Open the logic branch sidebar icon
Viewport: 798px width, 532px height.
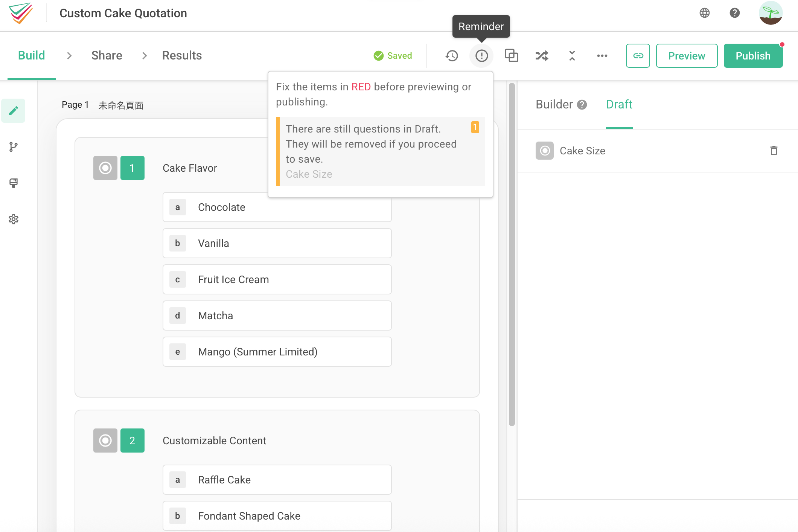(x=14, y=147)
